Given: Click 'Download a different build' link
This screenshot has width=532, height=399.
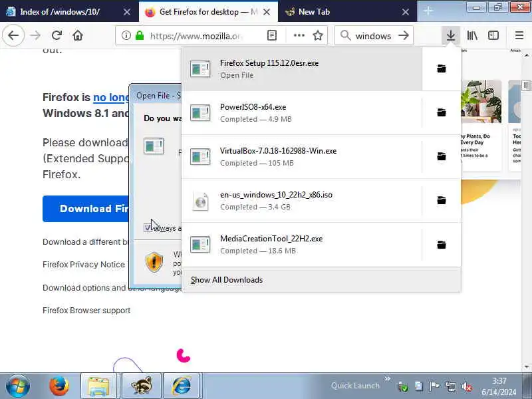Looking at the screenshot, I should point(86,241).
